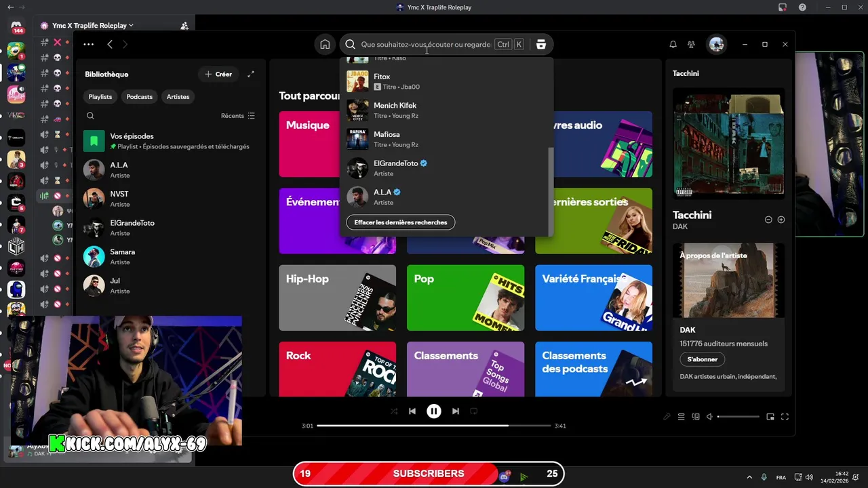
Task: Seek within the song progress bar
Action: 434,426
